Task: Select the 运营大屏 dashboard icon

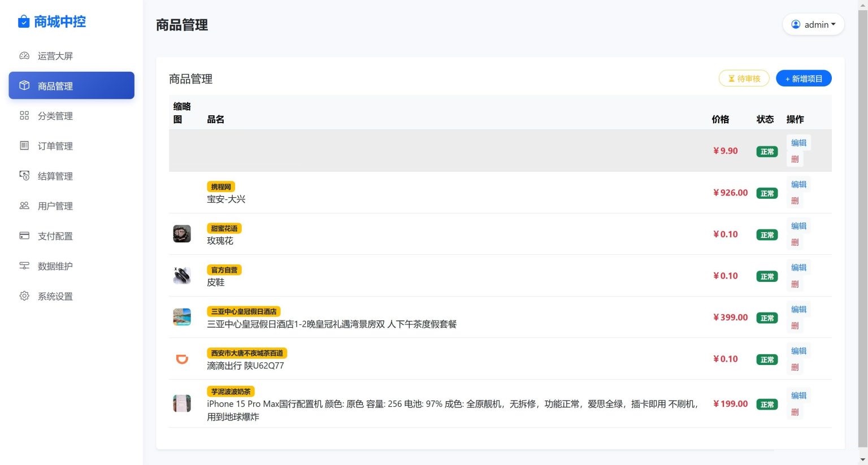Action: (x=24, y=55)
